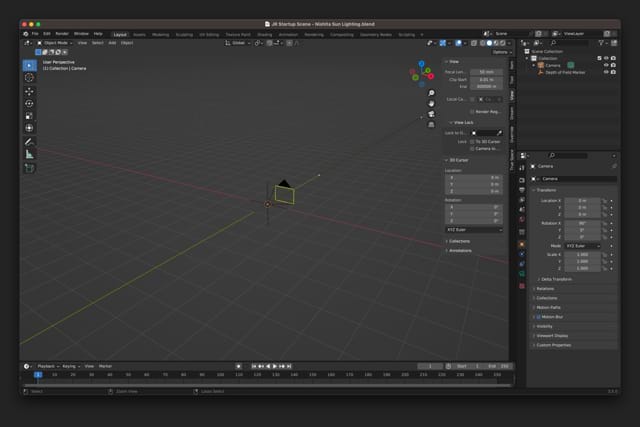Image resolution: width=640 pixels, height=427 pixels.
Task: Hide the Depth of Field Marker in outliner
Action: [x=605, y=72]
